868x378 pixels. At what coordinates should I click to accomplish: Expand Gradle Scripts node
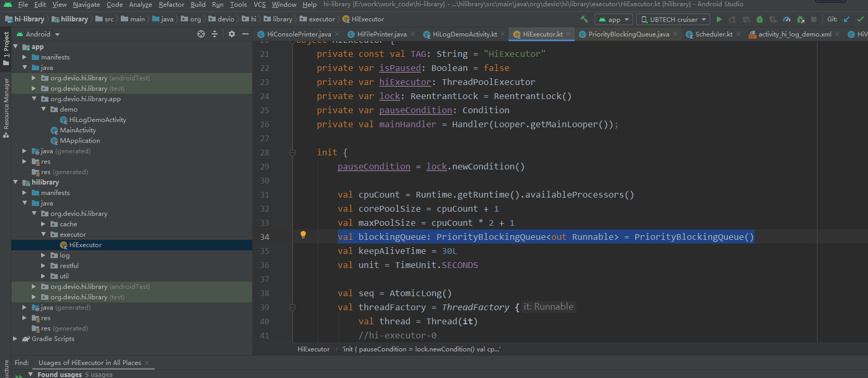16,338
